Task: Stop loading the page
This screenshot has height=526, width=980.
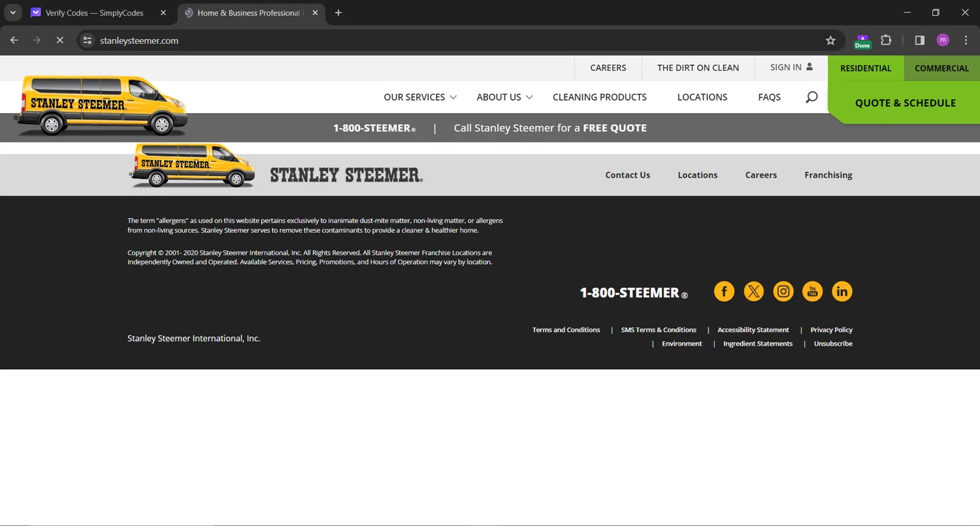Action: (x=59, y=41)
